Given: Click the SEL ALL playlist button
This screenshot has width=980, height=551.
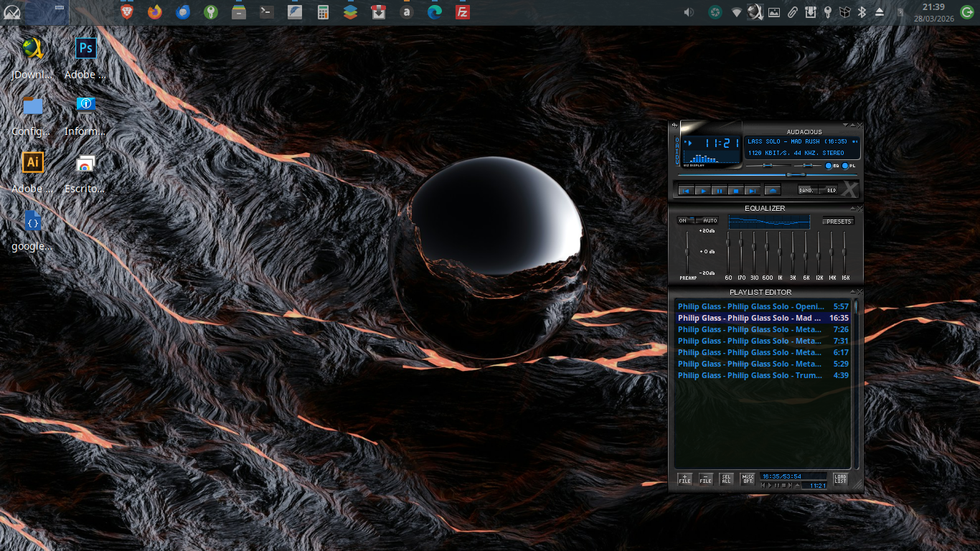Looking at the screenshot, I should 726,479.
